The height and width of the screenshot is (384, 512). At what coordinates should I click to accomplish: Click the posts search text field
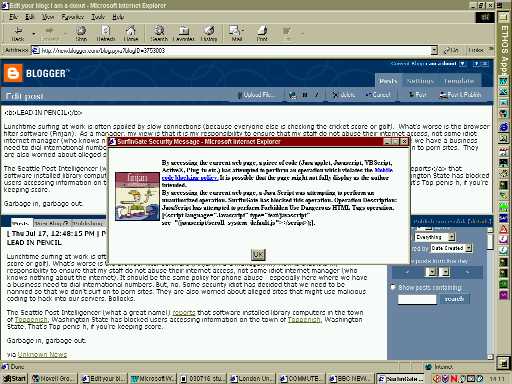coord(417,299)
